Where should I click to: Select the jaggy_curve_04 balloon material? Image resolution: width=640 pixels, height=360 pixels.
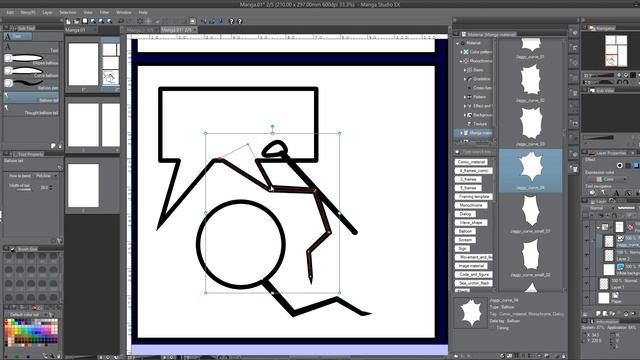pyautogui.click(x=531, y=170)
